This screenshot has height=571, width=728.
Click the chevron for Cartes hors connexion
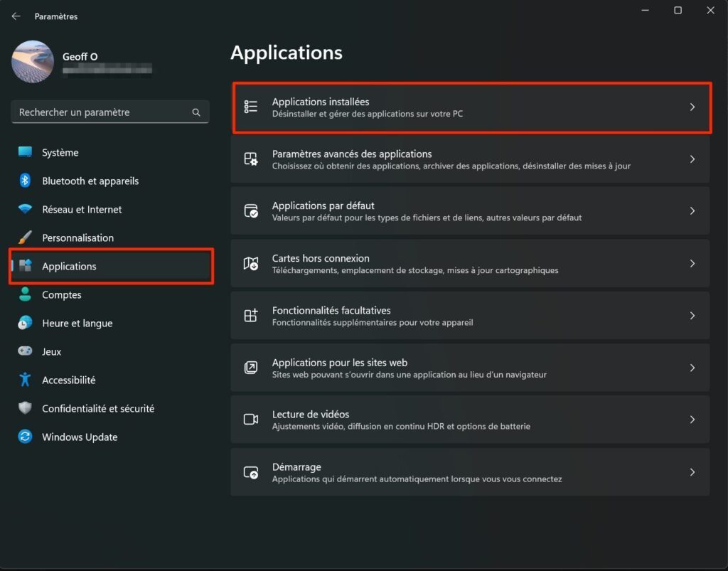[692, 264]
